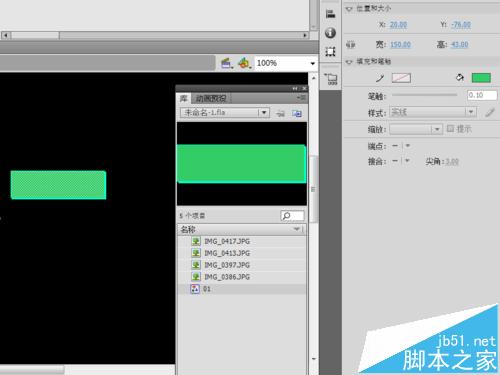Open the Edit Scene clapperboard menu
Viewport: 500px width, 375px height.
[227, 63]
